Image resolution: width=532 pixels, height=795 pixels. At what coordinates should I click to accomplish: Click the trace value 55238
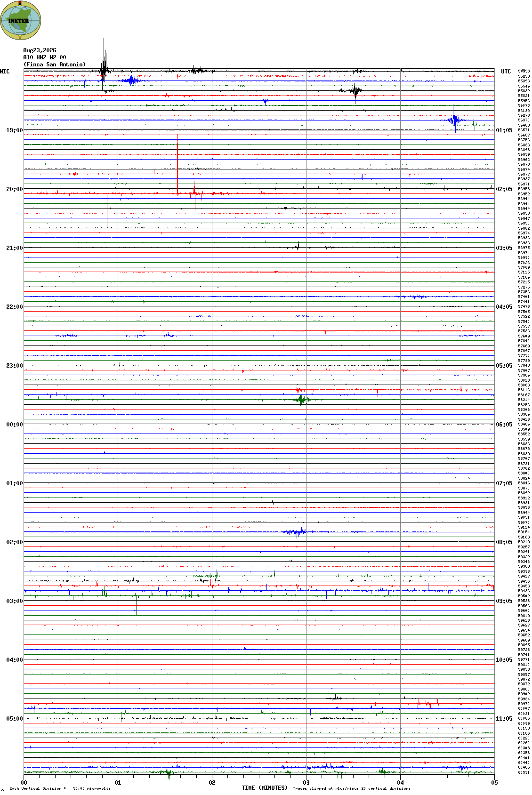point(524,76)
